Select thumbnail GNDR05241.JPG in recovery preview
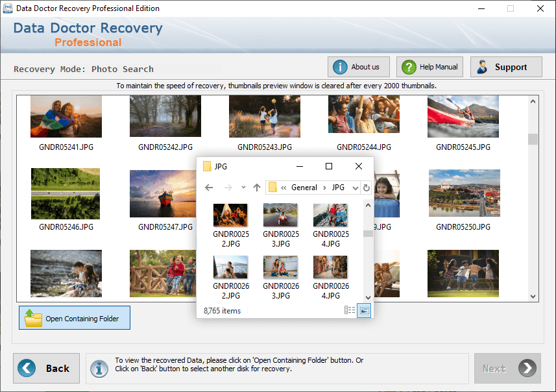This screenshot has height=392, width=556. tap(66, 116)
